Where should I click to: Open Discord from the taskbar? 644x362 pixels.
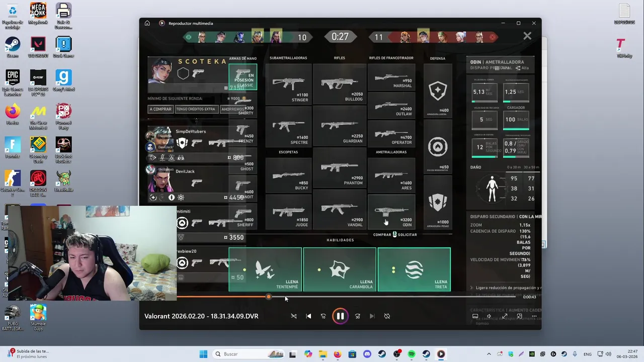pos(367,354)
